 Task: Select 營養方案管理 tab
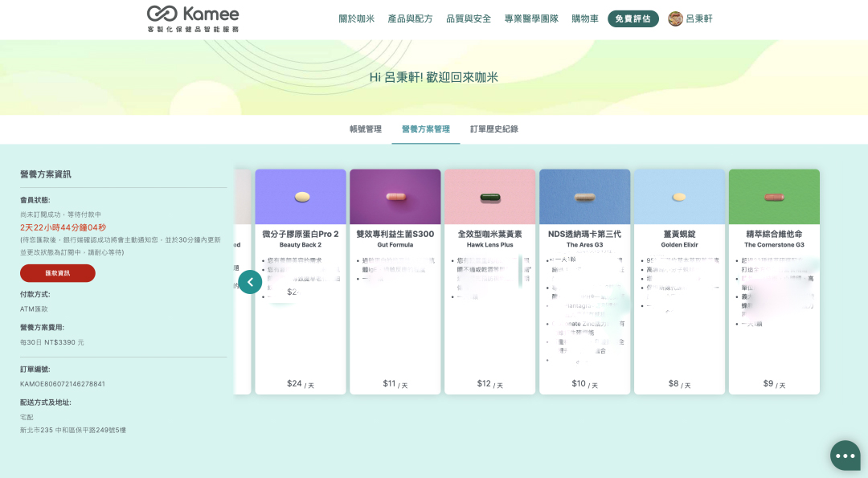pyautogui.click(x=426, y=129)
